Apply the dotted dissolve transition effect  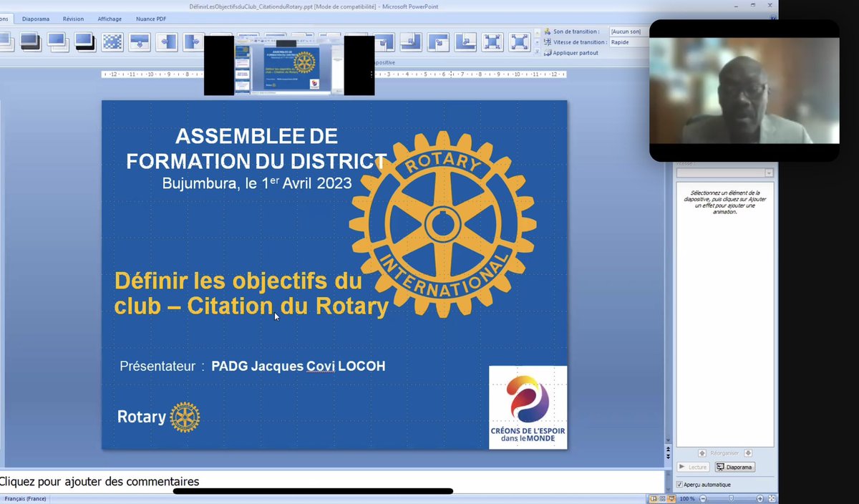click(x=112, y=42)
